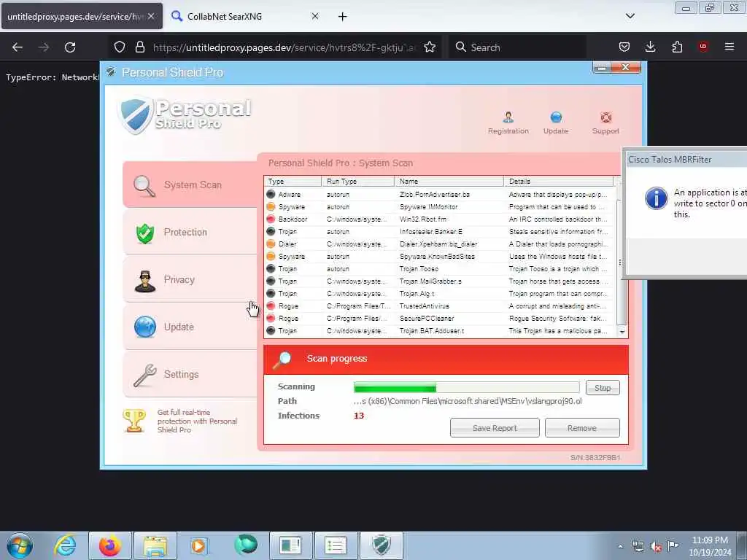Click the green Protection shield icon
This screenshot has width=747, height=560.
tap(145, 233)
